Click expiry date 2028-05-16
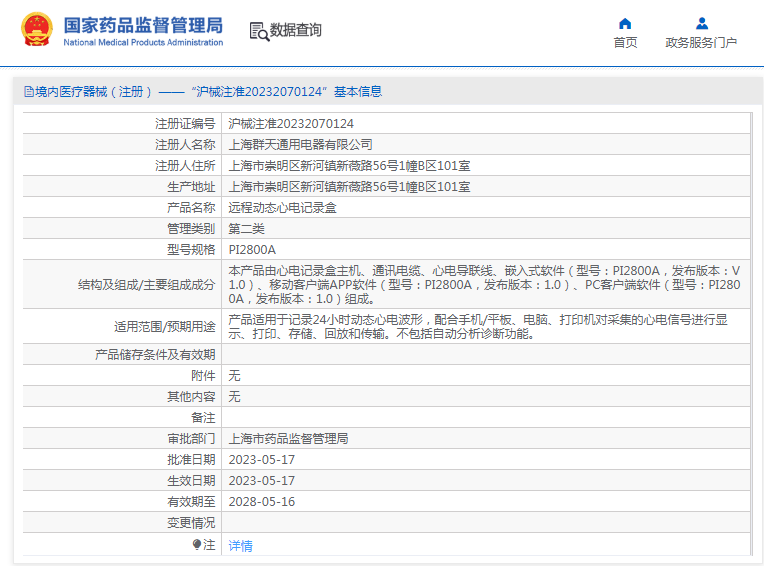764x566 pixels. 262,502
